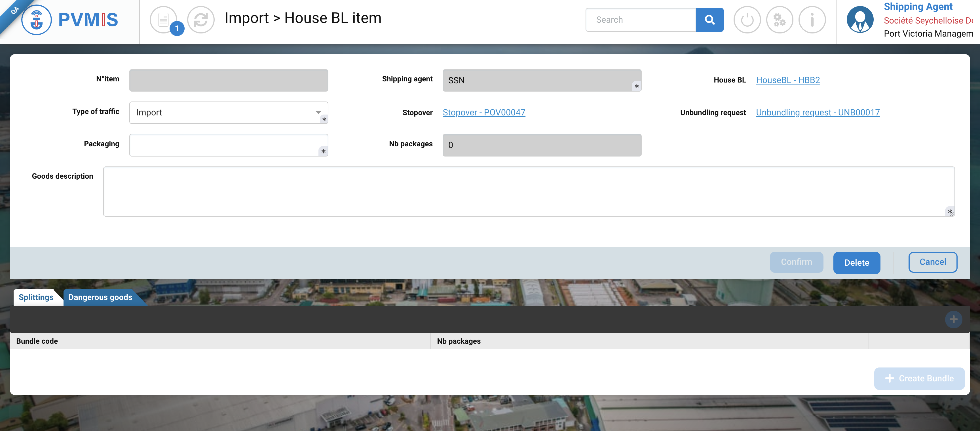Viewport: 980px width, 431px height.
Task: Open the HouseBL - HBB2 link
Action: pos(787,80)
